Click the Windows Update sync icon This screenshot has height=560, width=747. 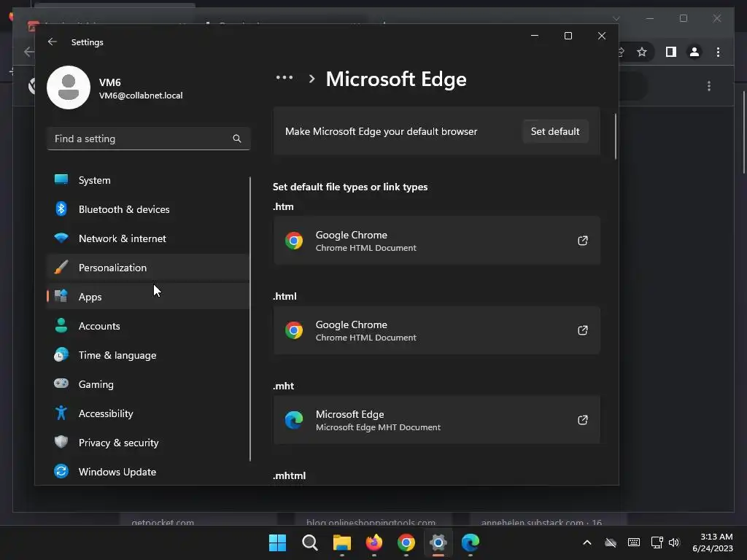[x=61, y=471]
